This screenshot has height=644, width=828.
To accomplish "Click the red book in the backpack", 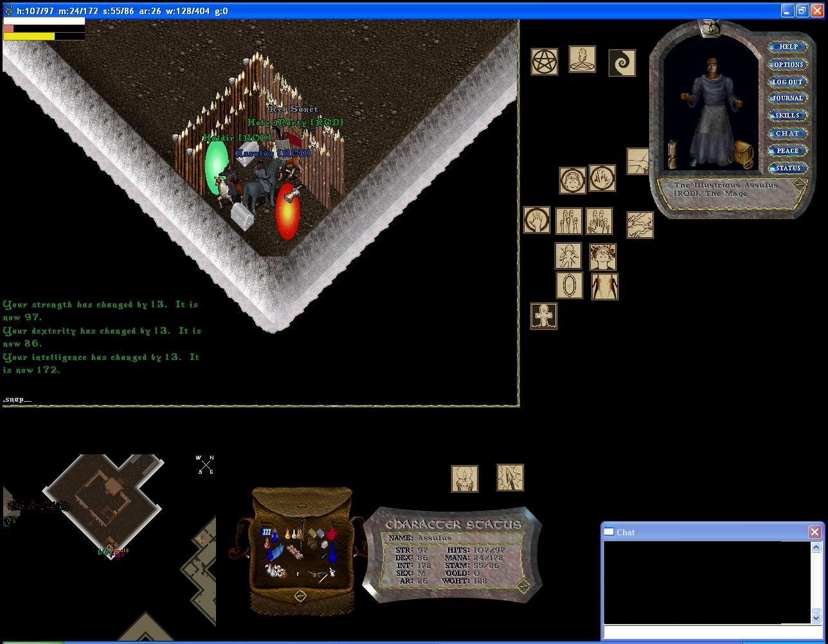I will 332,535.
